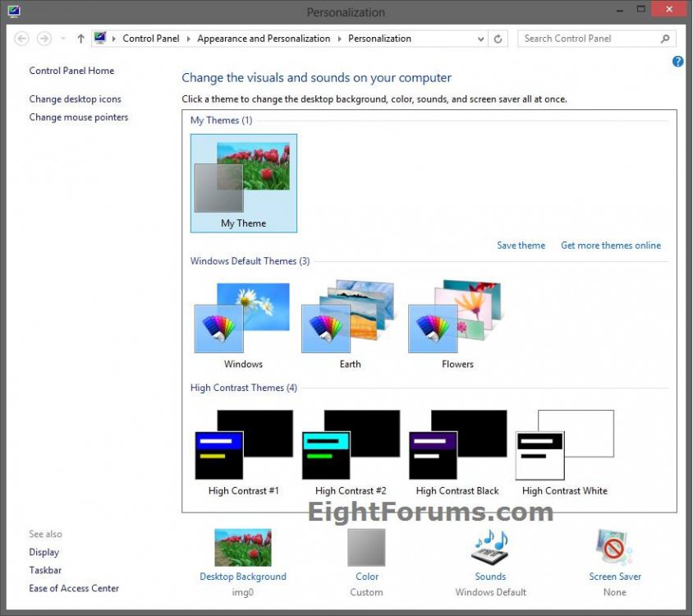
Task: Open the Color customization swatch
Action: tap(366, 545)
